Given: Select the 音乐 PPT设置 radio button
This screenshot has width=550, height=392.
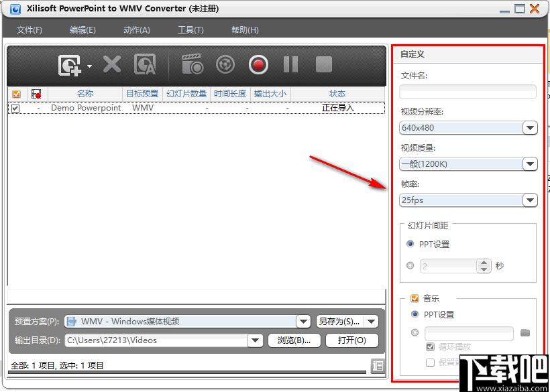Looking at the screenshot, I should [x=415, y=314].
